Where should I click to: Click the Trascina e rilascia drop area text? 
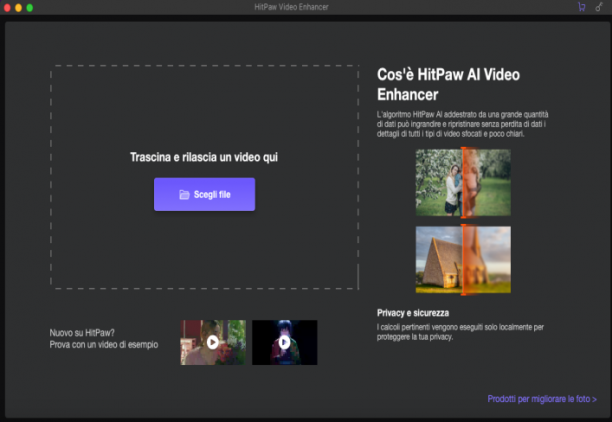tap(204, 157)
